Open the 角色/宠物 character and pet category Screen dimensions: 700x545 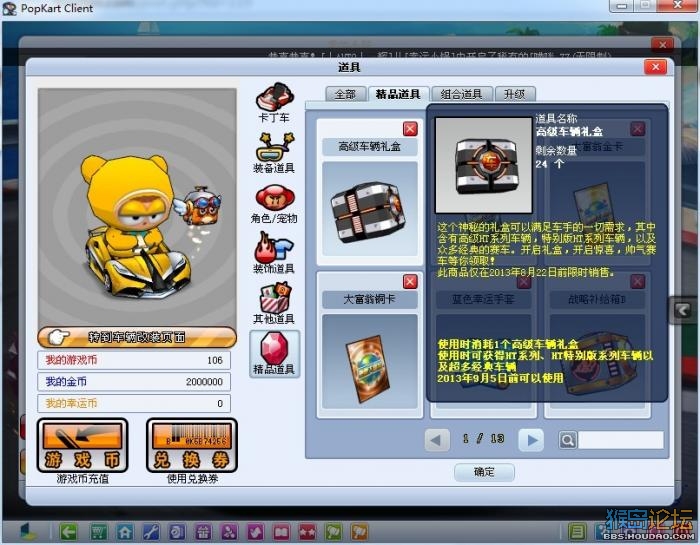pyautogui.click(x=274, y=204)
